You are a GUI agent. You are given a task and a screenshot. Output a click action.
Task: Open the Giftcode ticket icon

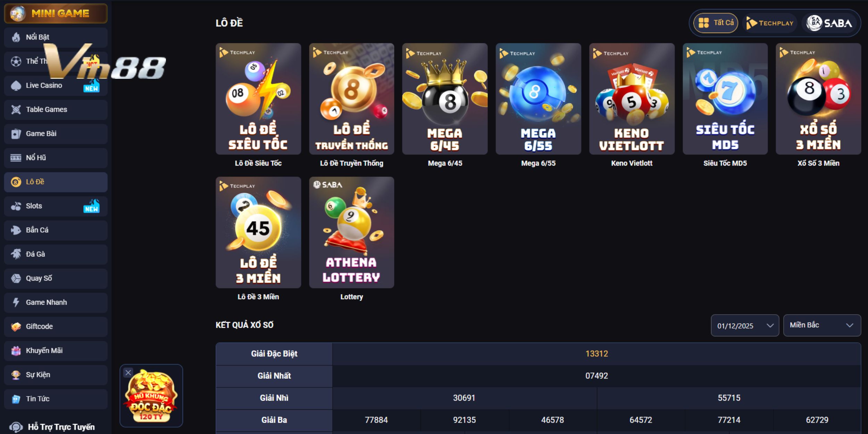tap(16, 327)
